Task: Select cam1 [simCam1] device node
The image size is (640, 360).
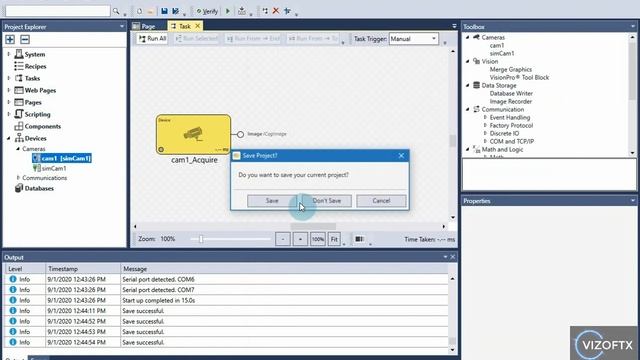Action: point(62,158)
